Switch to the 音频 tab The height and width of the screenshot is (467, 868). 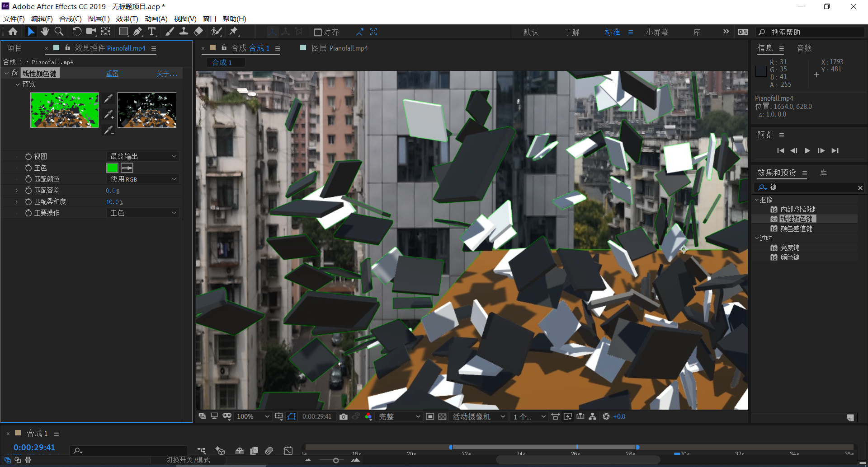click(x=804, y=48)
